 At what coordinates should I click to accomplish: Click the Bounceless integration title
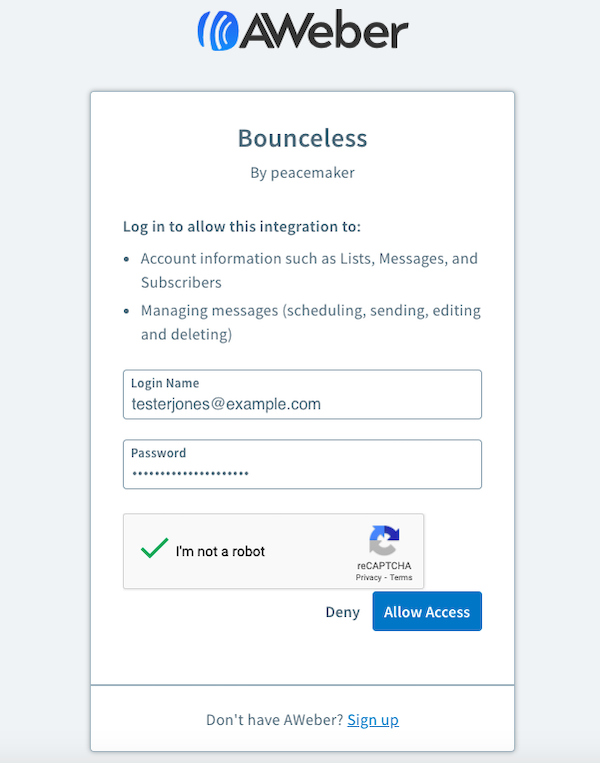point(302,138)
